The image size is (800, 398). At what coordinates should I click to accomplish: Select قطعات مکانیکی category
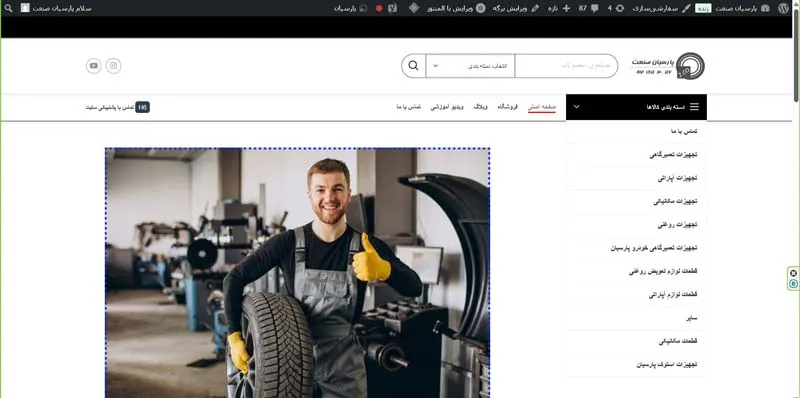click(678, 341)
